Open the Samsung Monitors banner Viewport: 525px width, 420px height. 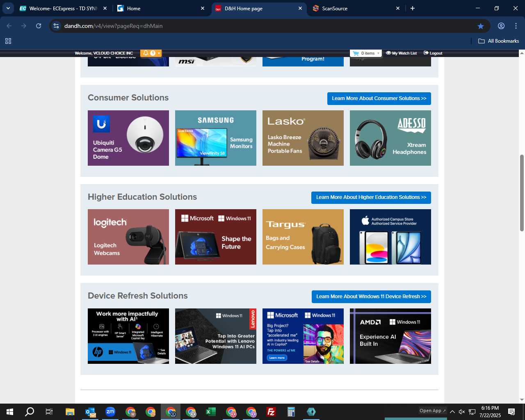tap(216, 138)
